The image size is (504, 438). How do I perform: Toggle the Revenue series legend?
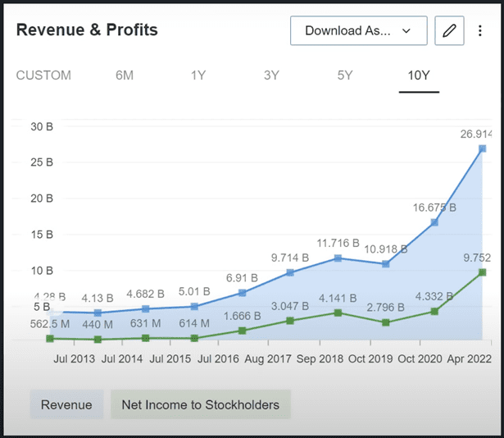coord(66,404)
